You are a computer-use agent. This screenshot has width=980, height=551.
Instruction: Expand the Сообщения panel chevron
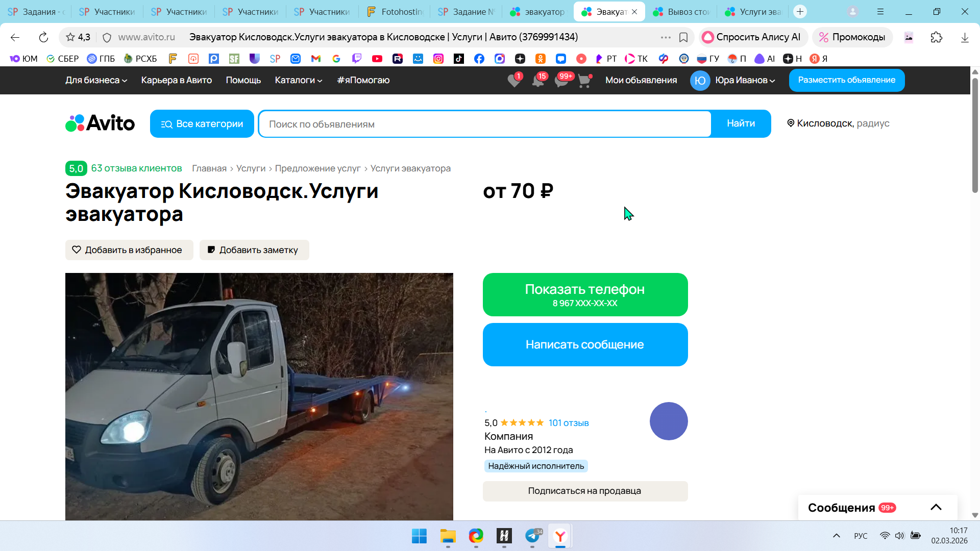(936, 507)
